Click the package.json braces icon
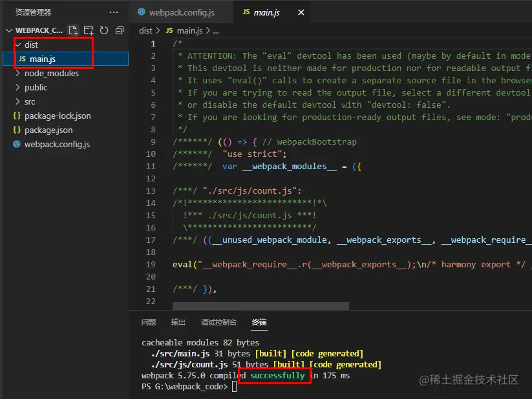This screenshot has width=532, height=399. [x=17, y=130]
